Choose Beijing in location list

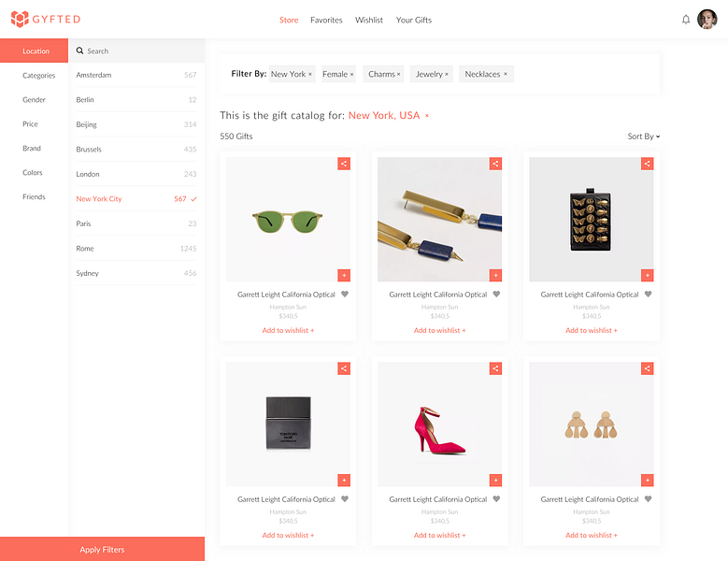[136, 124]
